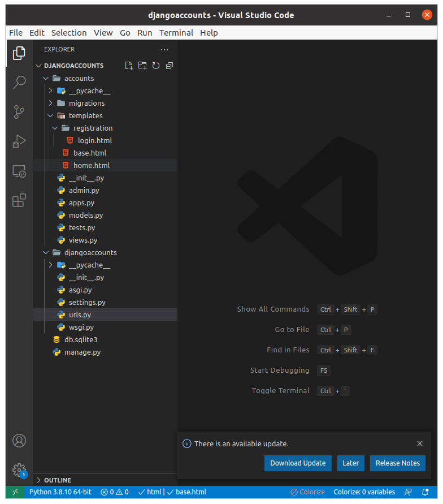The height and width of the screenshot is (504, 443).
Task: Click the feedback icon in status bar
Action: (408, 492)
